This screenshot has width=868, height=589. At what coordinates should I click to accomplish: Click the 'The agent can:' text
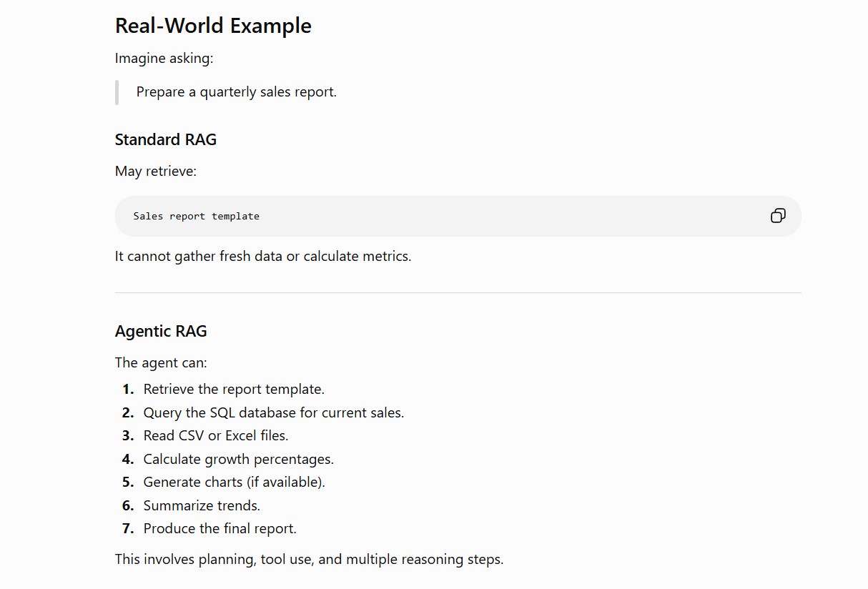161,362
